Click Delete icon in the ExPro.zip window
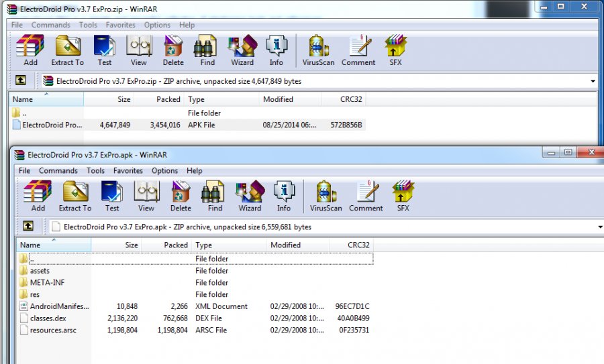This screenshot has height=364, width=604. [x=173, y=50]
